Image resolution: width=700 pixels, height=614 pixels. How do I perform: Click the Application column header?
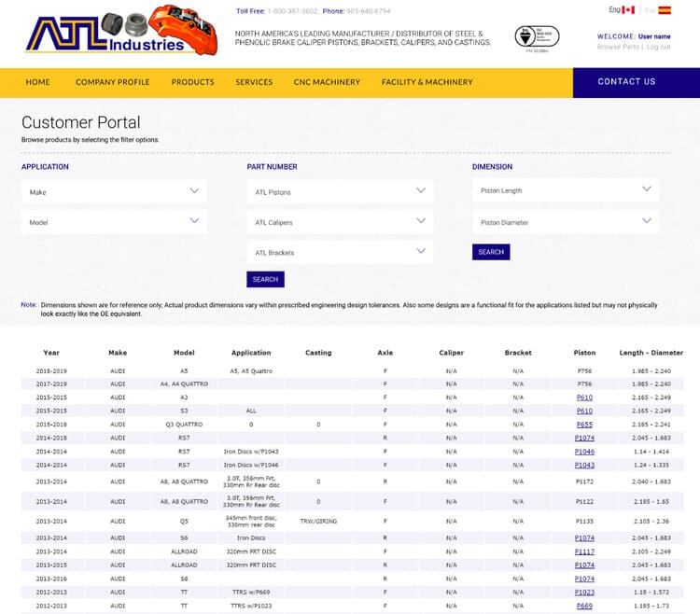251,353
